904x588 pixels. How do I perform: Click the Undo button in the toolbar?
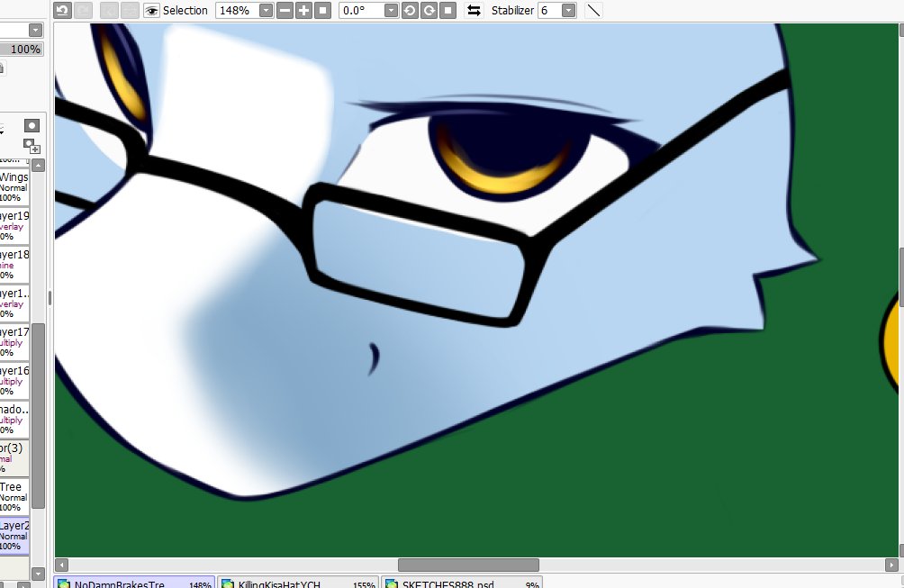pos(63,11)
